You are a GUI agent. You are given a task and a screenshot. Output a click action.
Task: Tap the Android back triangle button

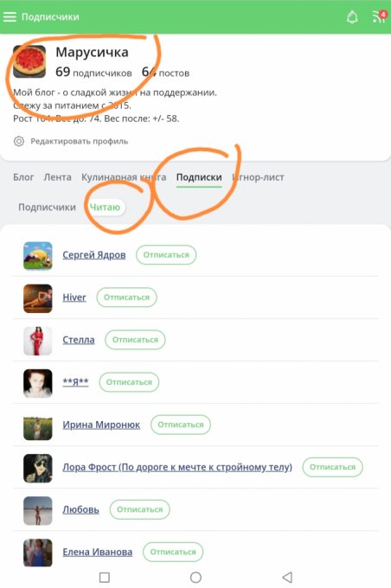coord(287,577)
